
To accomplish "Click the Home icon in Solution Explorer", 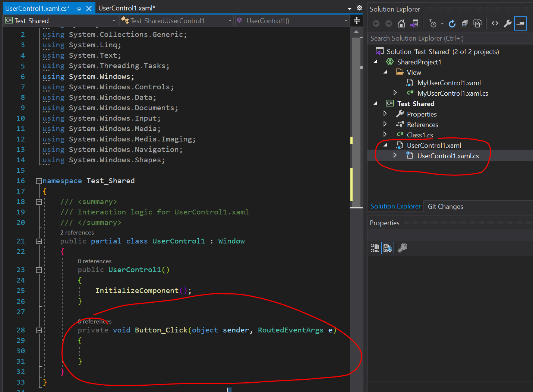I will (x=401, y=24).
